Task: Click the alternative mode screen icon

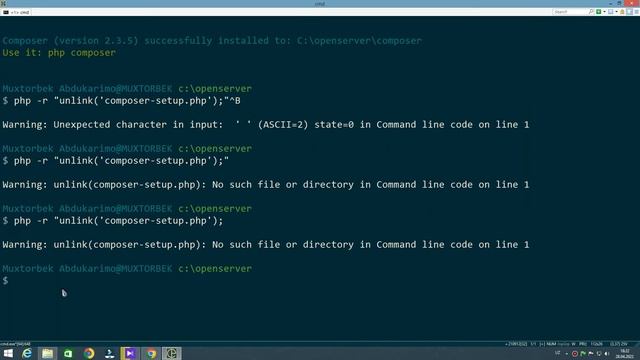Action: click(x=611, y=12)
